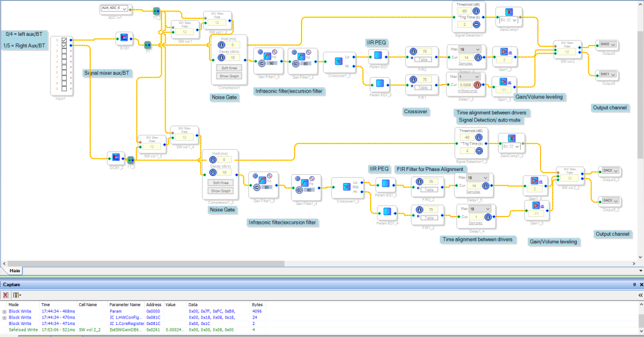Open the capture columns dropdown menu
Screen dimensions: 644x337
pos(17,295)
